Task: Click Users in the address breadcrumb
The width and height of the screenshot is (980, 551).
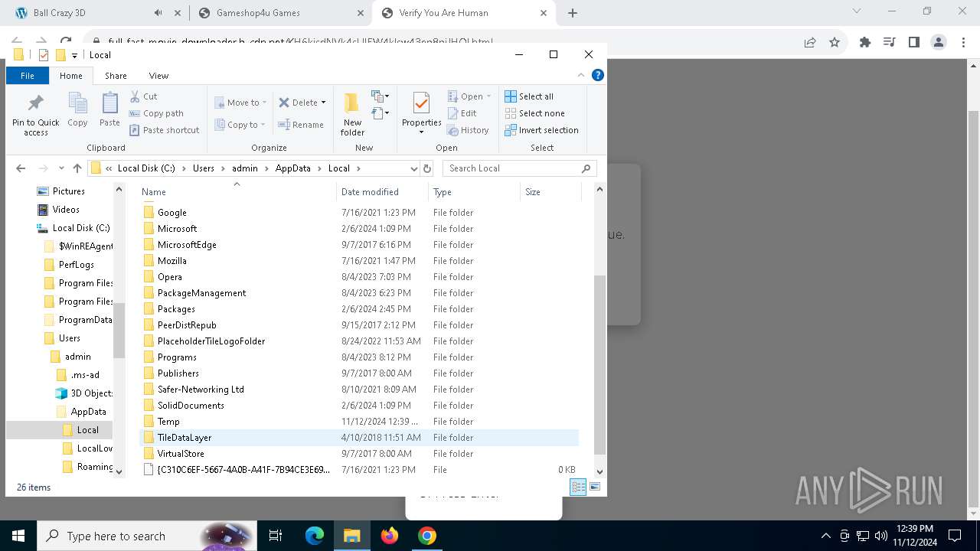Action: click(x=204, y=168)
